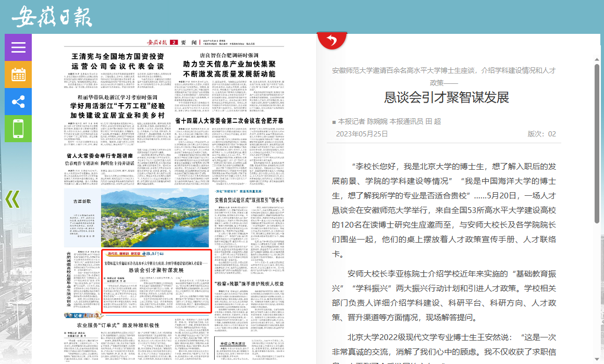Open article 安徽自贸试验区成"双招双引"领头羊
Image resolution: width=604 pixels, height=364 pixels.
(249, 200)
